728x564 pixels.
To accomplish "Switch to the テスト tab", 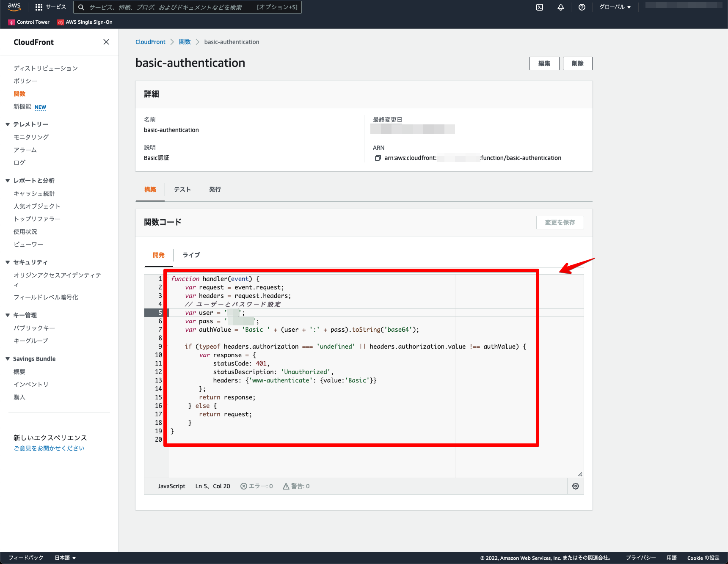I will point(182,190).
